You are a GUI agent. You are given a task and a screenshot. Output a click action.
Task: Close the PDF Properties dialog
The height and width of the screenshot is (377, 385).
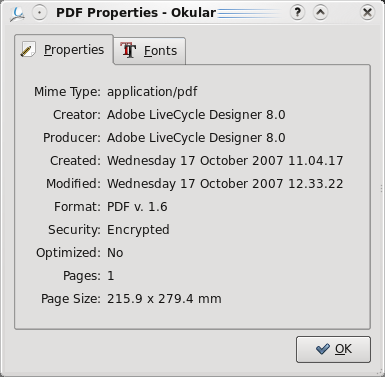click(x=367, y=13)
